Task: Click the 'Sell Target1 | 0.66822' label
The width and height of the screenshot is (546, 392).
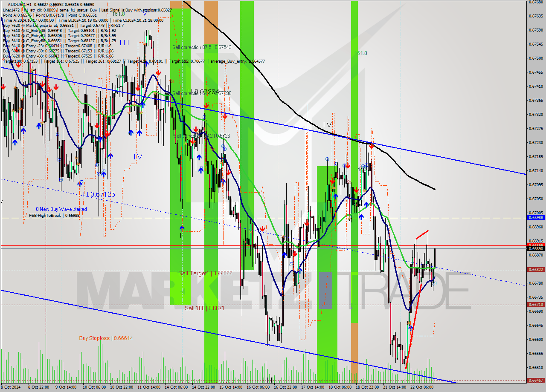Action: coord(205,273)
